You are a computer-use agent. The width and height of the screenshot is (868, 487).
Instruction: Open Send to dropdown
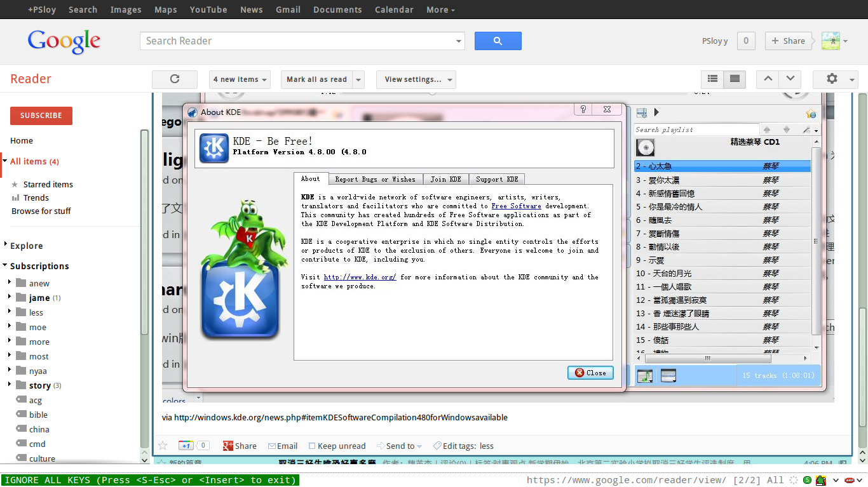pyautogui.click(x=400, y=446)
